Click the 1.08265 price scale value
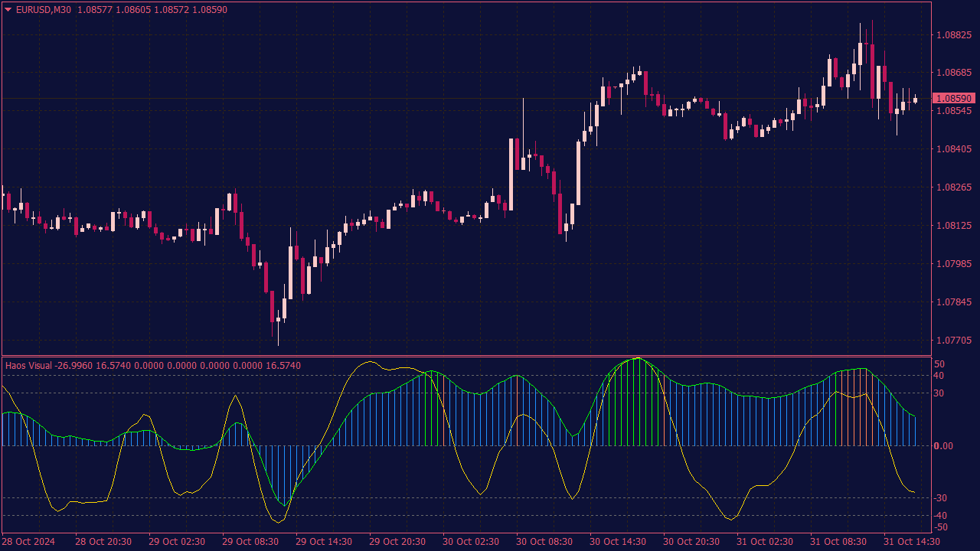This screenshot has height=551, width=980. pyautogui.click(x=953, y=187)
